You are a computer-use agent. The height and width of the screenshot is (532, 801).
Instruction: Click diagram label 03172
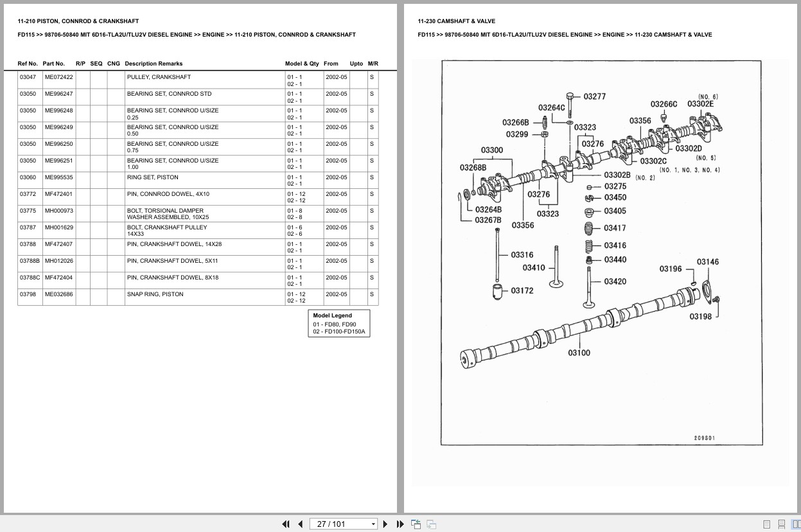pos(522,290)
